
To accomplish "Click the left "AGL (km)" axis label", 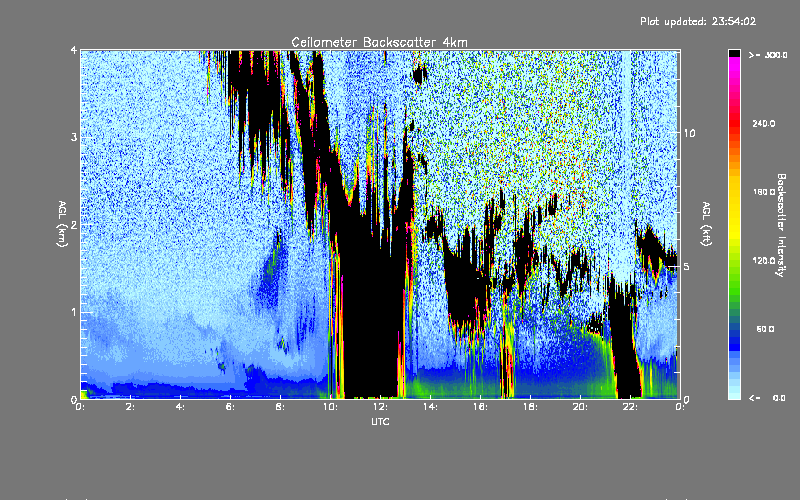I will pos(62,224).
